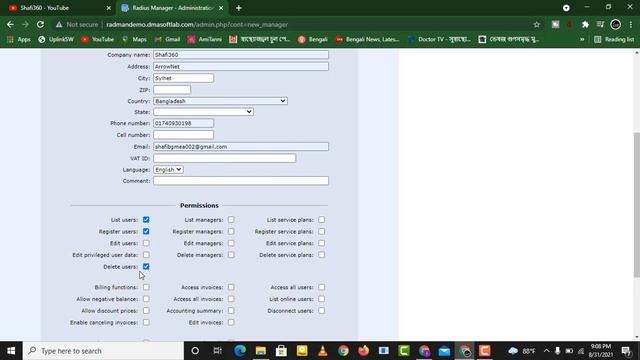Open File Explorer from the taskbar
The height and width of the screenshot is (360, 640).
click(x=261, y=351)
